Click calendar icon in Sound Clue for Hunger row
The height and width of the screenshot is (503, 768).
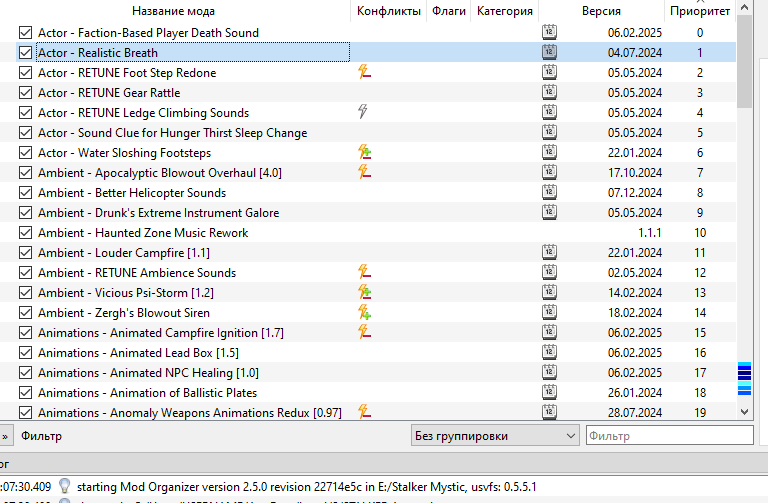(549, 132)
